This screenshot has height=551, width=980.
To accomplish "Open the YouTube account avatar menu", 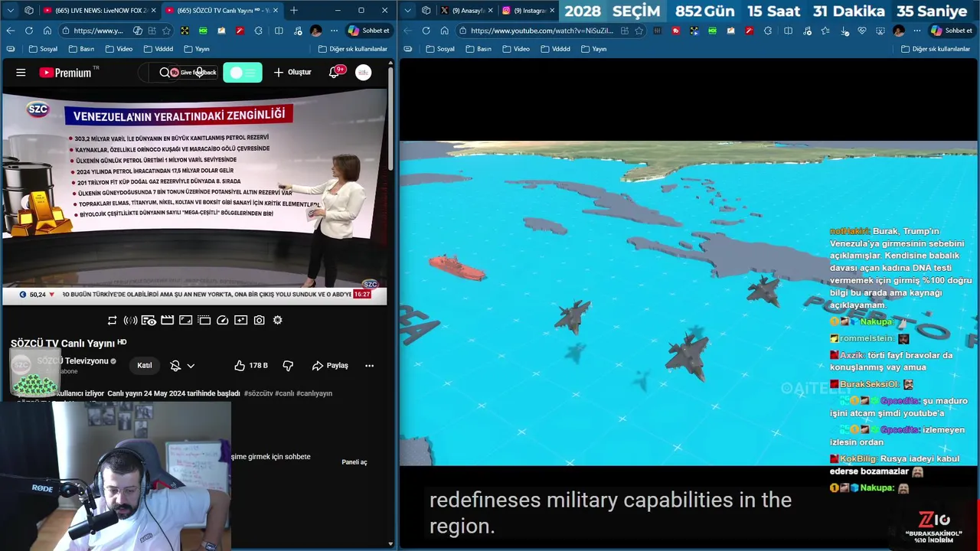I will coord(363,73).
